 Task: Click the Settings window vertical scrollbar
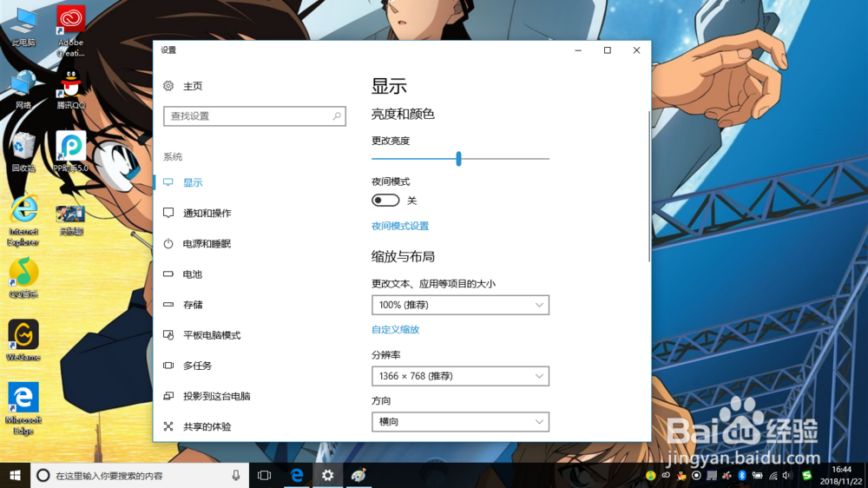(x=648, y=186)
